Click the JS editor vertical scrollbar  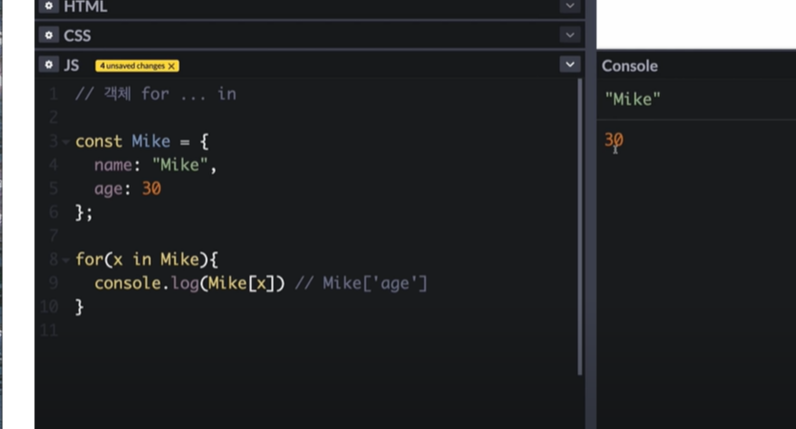pos(580,227)
